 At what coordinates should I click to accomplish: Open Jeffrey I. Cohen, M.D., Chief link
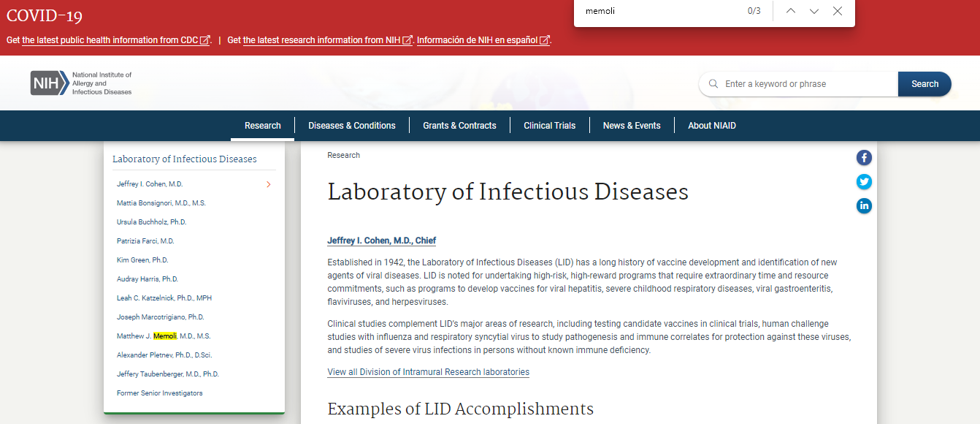click(382, 241)
